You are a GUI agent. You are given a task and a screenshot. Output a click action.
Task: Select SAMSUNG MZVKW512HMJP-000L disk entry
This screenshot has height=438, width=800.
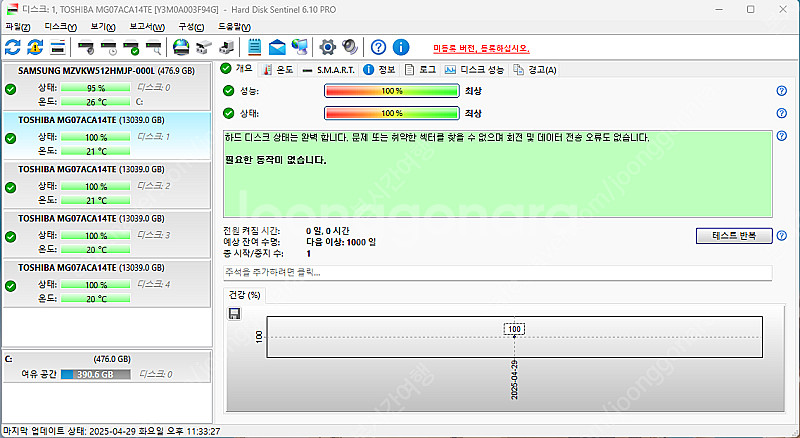pyautogui.click(x=106, y=87)
